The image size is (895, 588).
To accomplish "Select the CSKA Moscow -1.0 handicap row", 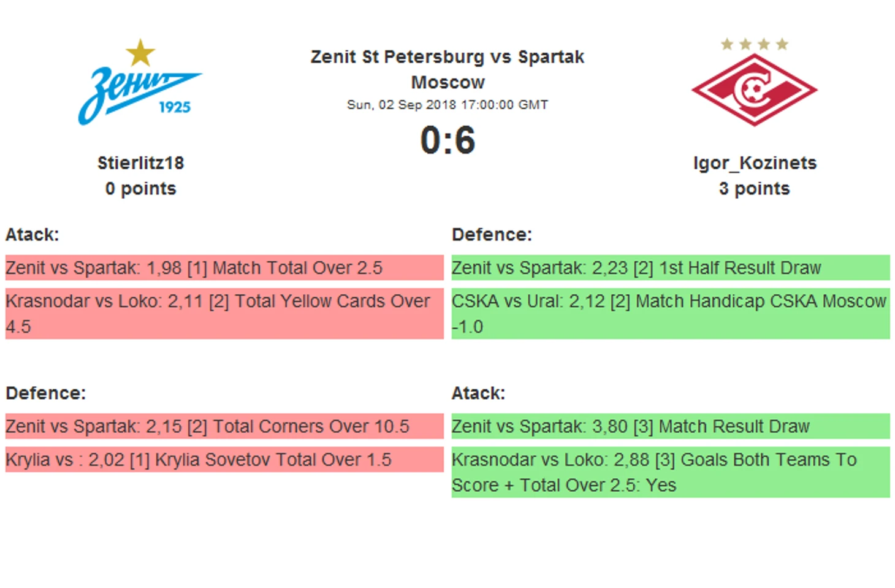I will [671, 314].
